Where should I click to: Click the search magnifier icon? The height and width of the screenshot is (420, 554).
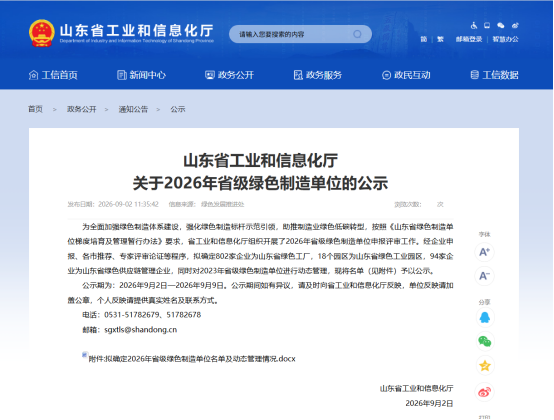tap(357, 34)
